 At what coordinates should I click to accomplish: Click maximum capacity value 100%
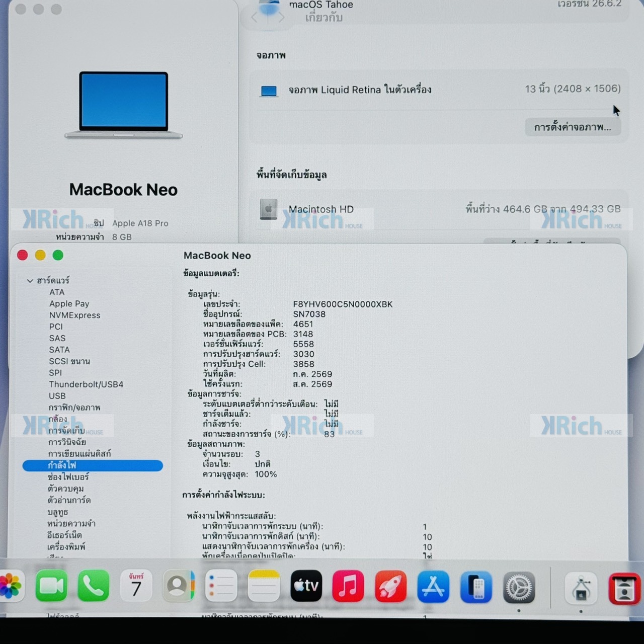(x=266, y=474)
